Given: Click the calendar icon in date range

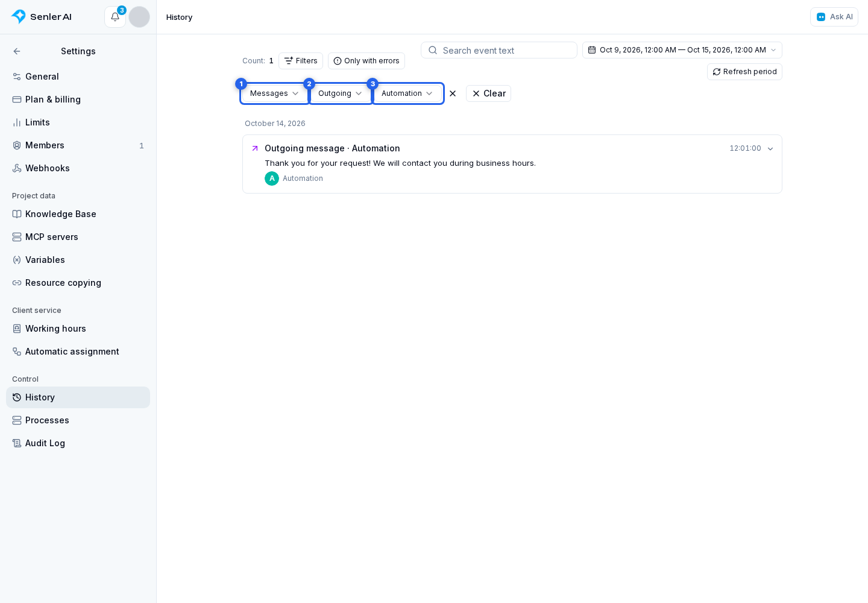Looking at the screenshot, I should [x=592, y=50].
